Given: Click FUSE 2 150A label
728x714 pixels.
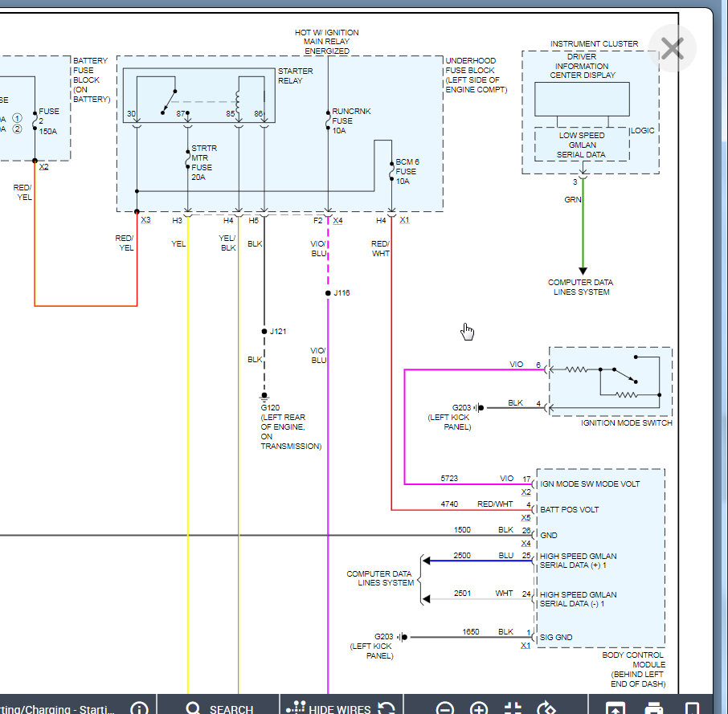Looking at the screenshot, I should 49,121.
